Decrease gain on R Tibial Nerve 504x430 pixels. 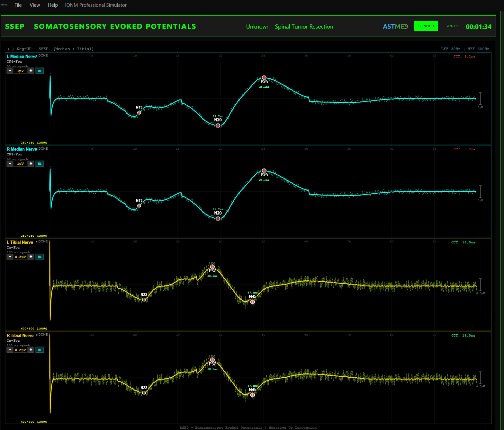(10, 350)
